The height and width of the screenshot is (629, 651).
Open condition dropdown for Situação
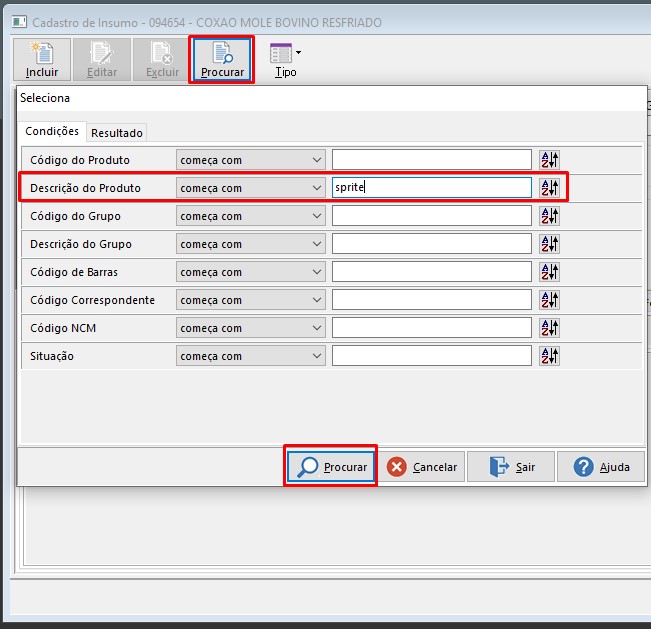[251, 356]
